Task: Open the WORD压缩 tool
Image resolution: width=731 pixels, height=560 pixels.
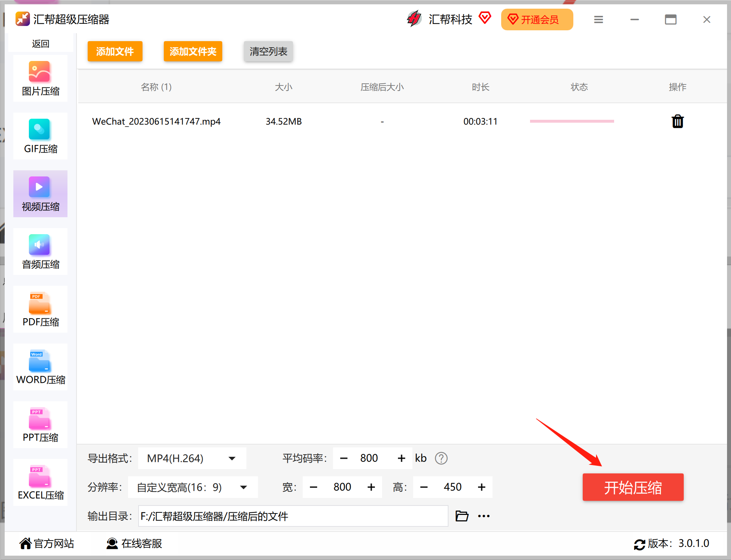Action: tap(40, 367)
